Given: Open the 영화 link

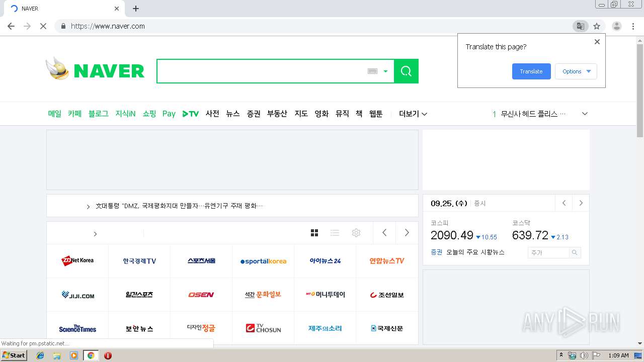Looking at the screenshot, I should [321, 114].
